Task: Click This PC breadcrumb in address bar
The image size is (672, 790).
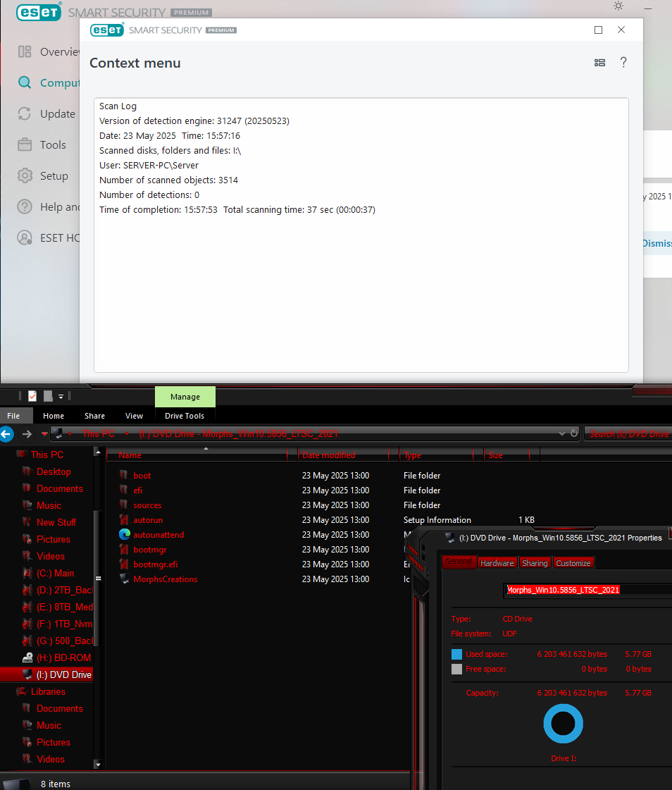Action: pyautogui.click(x=99, y=434)
